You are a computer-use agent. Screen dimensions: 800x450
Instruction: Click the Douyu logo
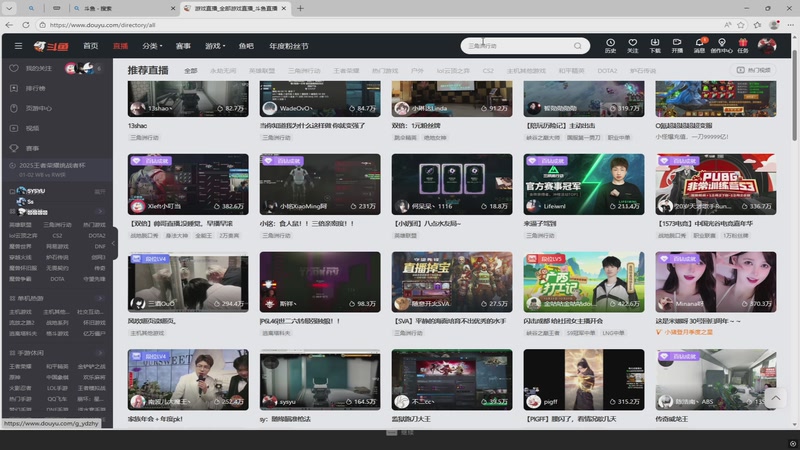(51, 46)
